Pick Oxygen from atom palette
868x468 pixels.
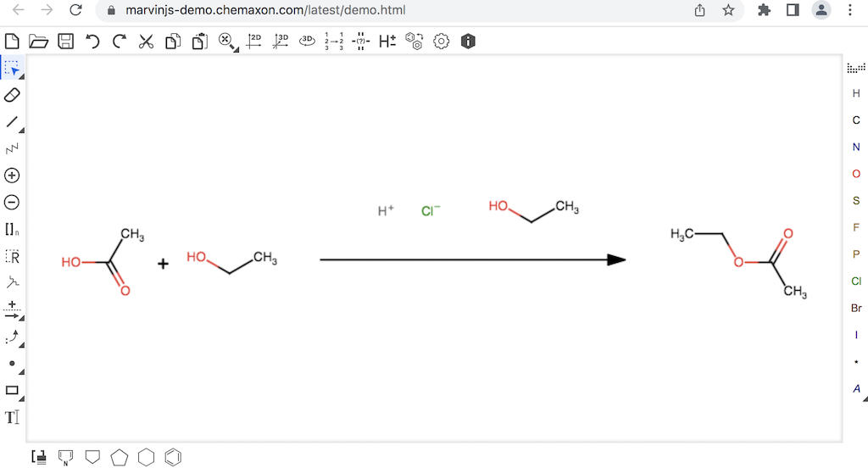856,174
